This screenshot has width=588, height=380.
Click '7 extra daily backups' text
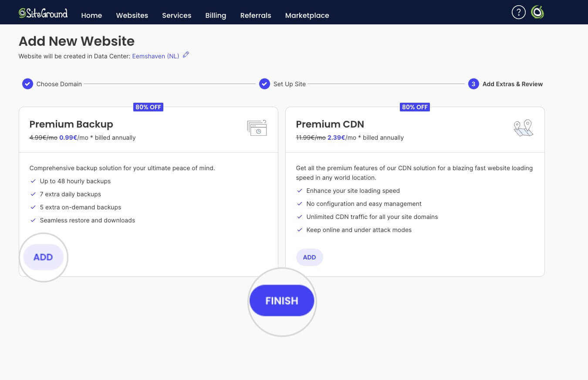click(x=70, y=194)
